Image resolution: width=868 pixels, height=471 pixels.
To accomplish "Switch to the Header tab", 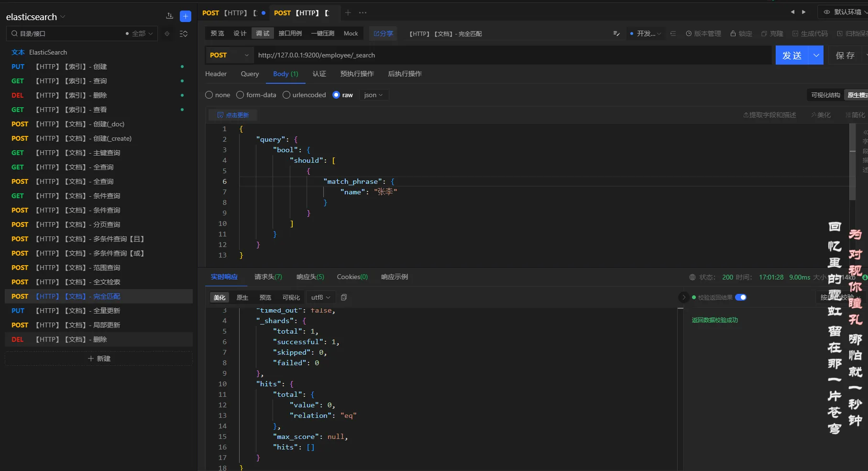I will (216, 74).
